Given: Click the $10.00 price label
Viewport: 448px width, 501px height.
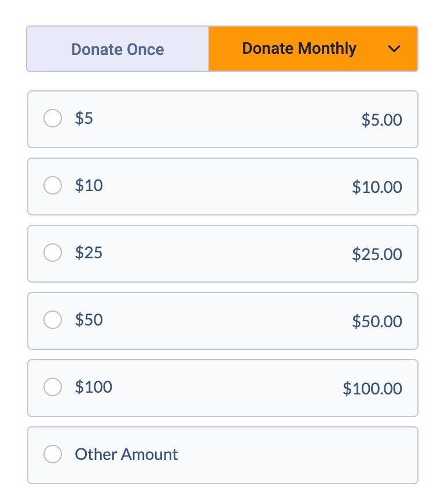Looking at the screenshot, I should click(x=377, y=187).
